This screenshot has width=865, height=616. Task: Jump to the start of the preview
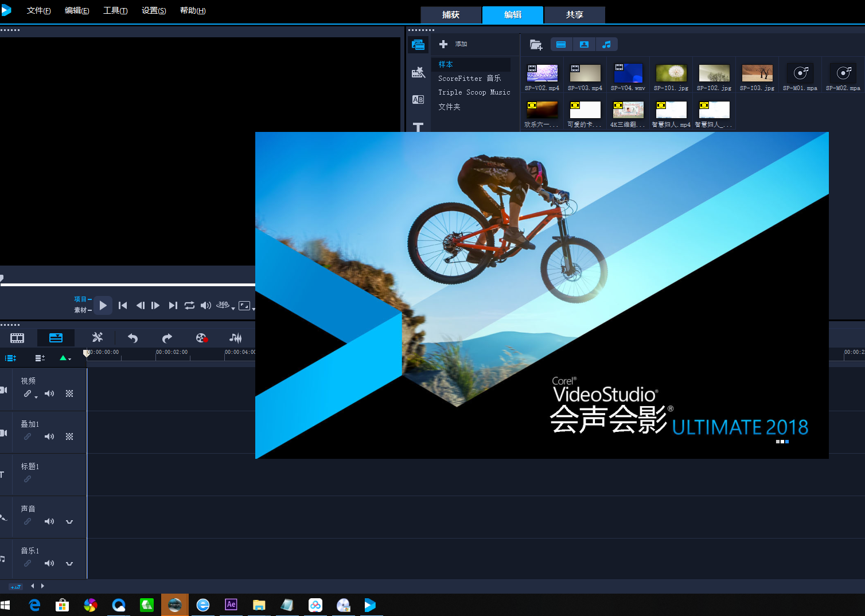click(123, 305)
